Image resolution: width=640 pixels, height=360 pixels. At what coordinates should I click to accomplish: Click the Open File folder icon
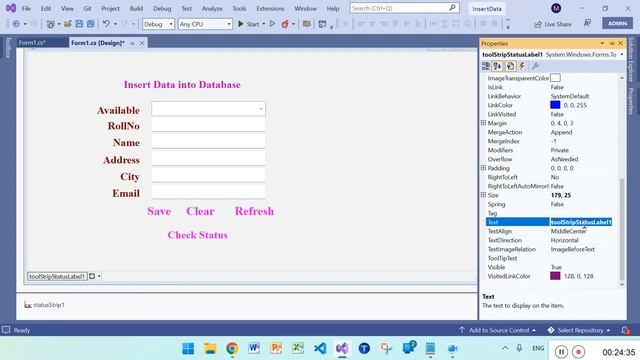coord(68,24)
